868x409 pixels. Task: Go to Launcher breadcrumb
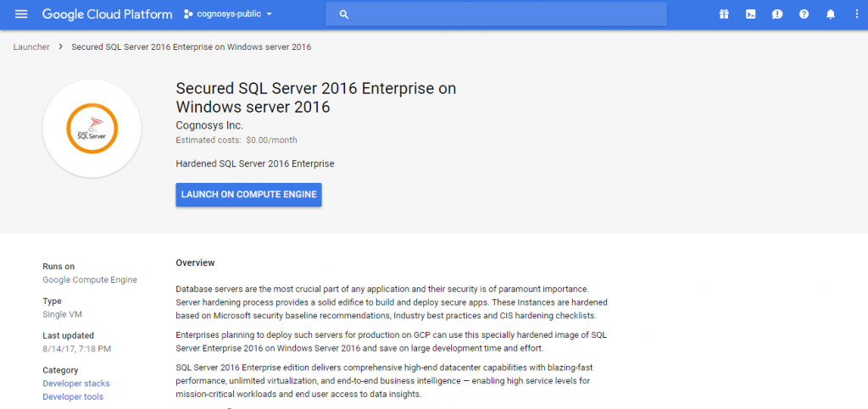(31, 47)
